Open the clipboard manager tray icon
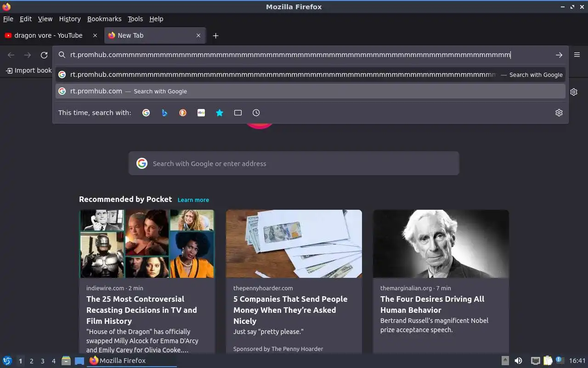The height and width of the screenshot is (368, 588). (x=548, y=361)
